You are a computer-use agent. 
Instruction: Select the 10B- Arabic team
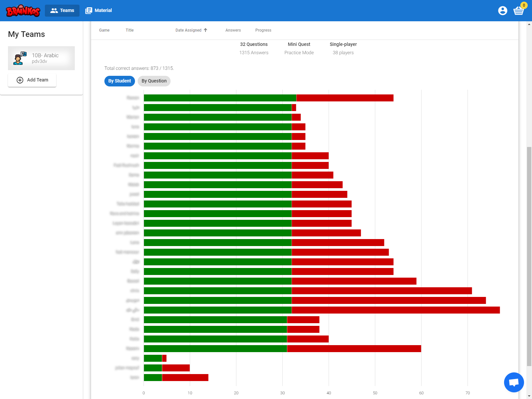coord(41,58)
